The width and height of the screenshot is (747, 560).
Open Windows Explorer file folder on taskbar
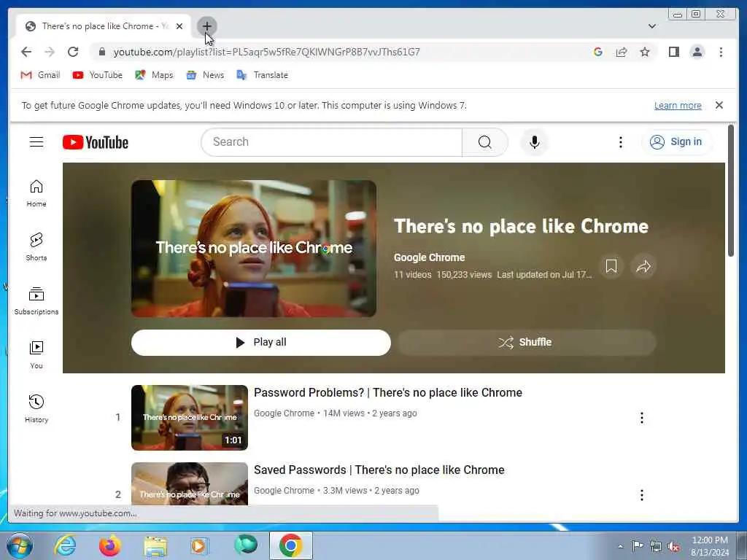point(155,545)
